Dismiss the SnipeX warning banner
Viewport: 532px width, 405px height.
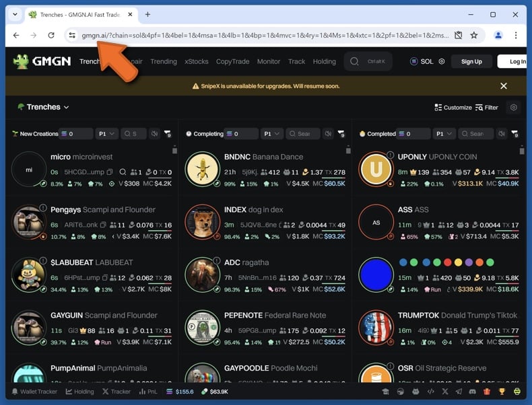click(504, 86)
